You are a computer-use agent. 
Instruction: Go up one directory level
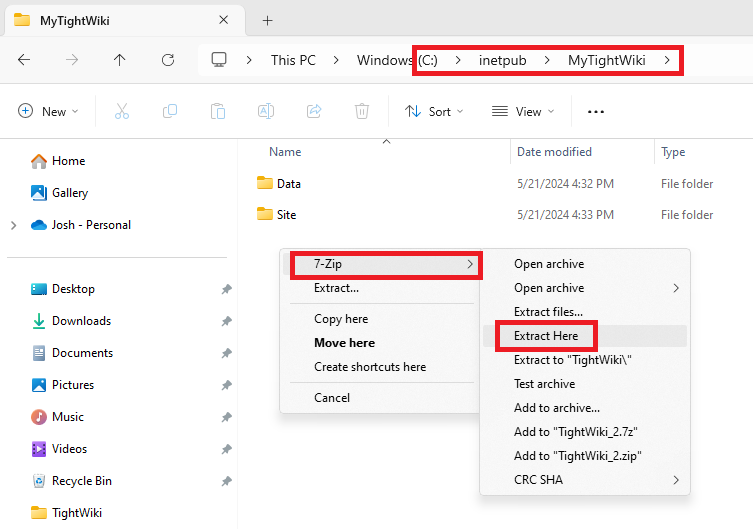[120, 60]
